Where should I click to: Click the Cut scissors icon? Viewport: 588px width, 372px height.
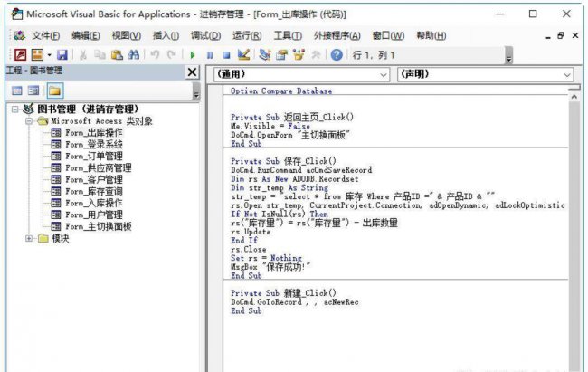(83, 55)
